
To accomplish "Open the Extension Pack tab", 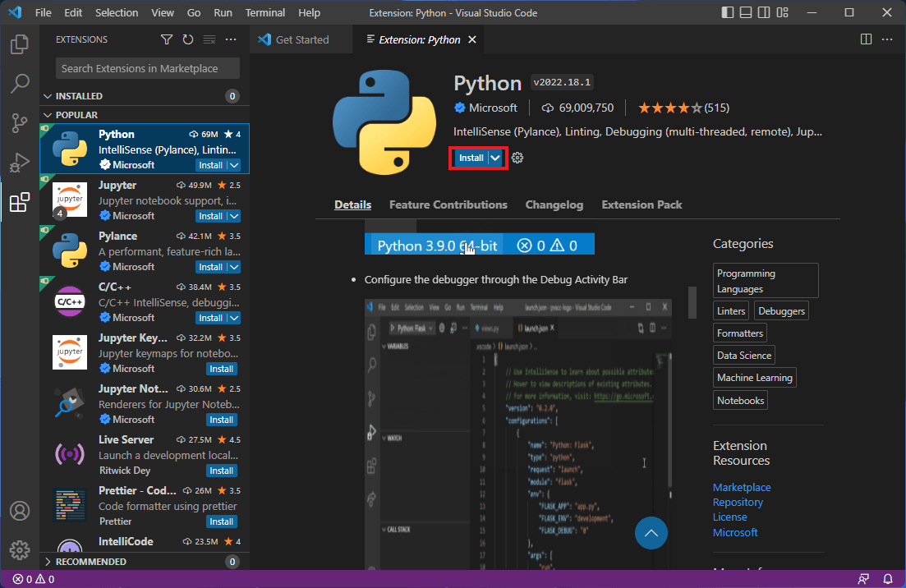I will pyautogui.click(x=642, y=204).
